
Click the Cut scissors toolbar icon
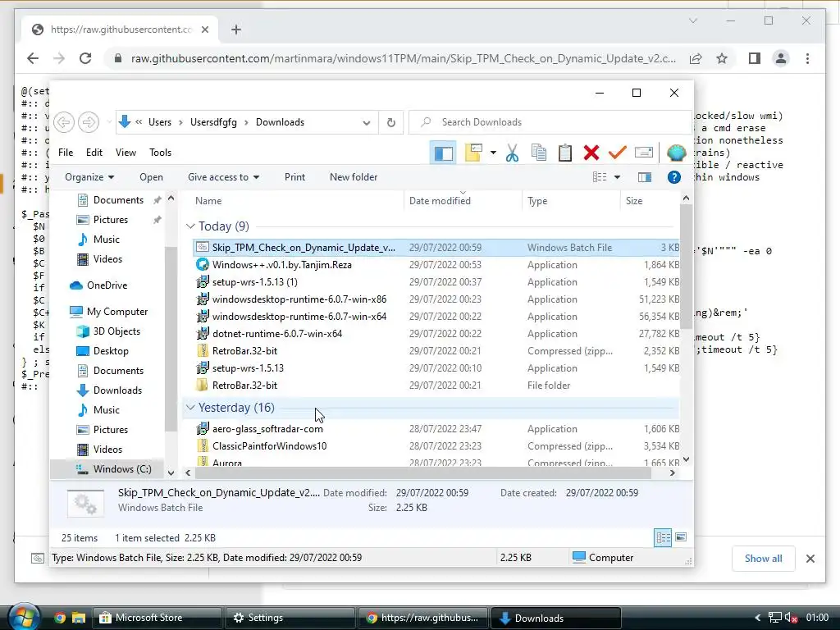tap(512, 153)
